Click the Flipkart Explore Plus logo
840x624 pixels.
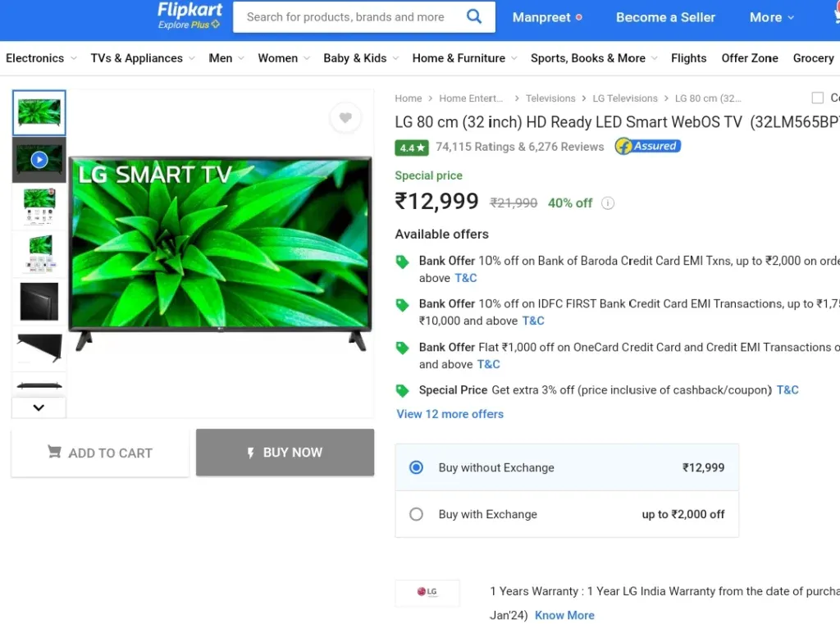click(x=189, y=16)
